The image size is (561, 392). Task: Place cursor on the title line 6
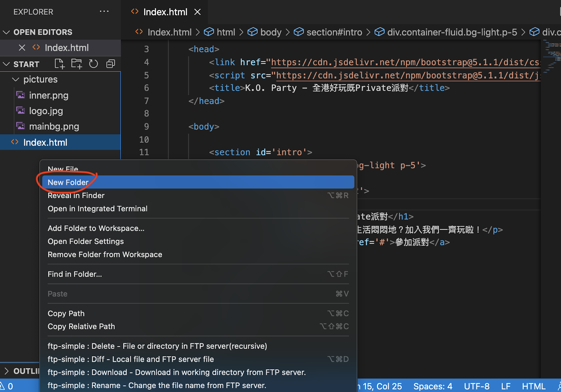coord(329,88)
